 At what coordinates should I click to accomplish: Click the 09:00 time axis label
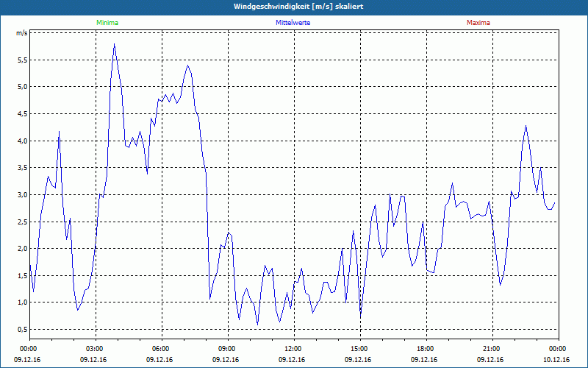[x=228, y=349]
